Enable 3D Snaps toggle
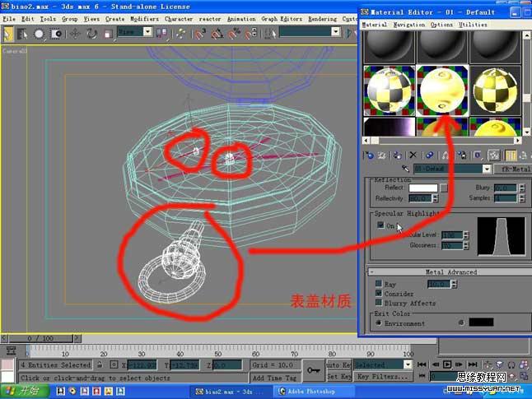532x399 pixels. pyautogui.click(x=200, y=34)
